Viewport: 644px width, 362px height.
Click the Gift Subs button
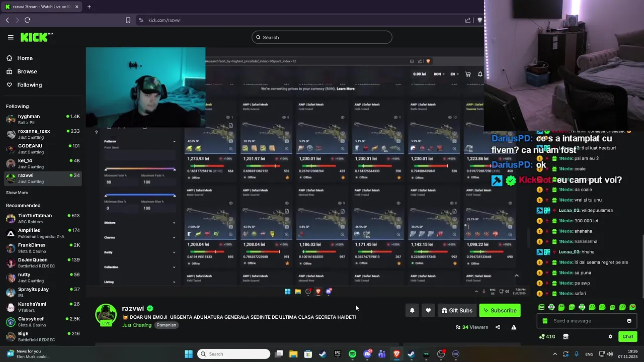[457, 311]
